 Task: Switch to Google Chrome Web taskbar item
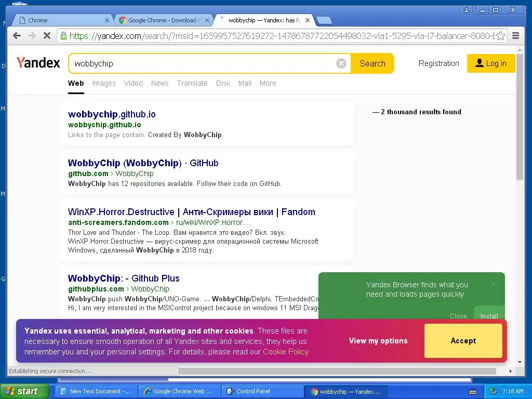click(x=179, y=392)
